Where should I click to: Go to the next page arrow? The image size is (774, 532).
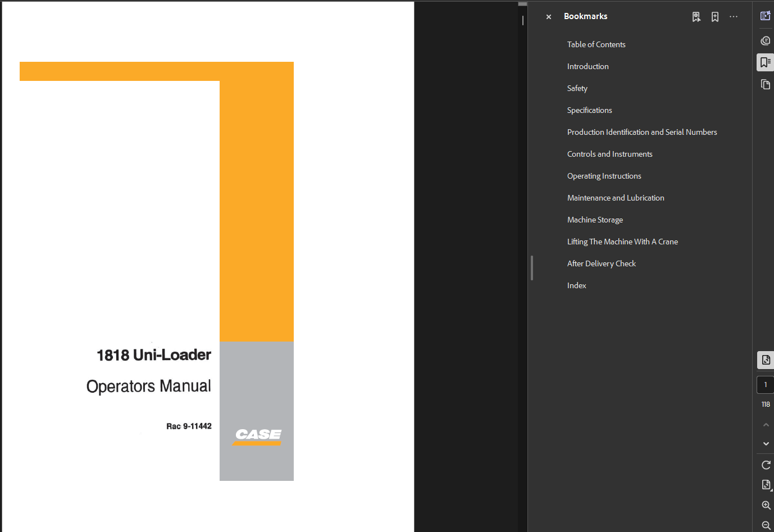[x=766, y=444]
